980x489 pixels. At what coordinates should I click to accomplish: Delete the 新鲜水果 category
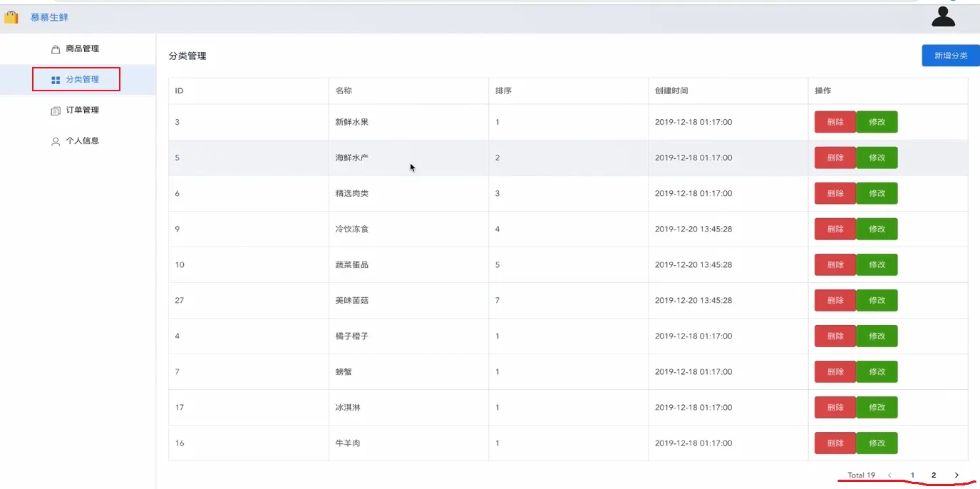(835, 122)
